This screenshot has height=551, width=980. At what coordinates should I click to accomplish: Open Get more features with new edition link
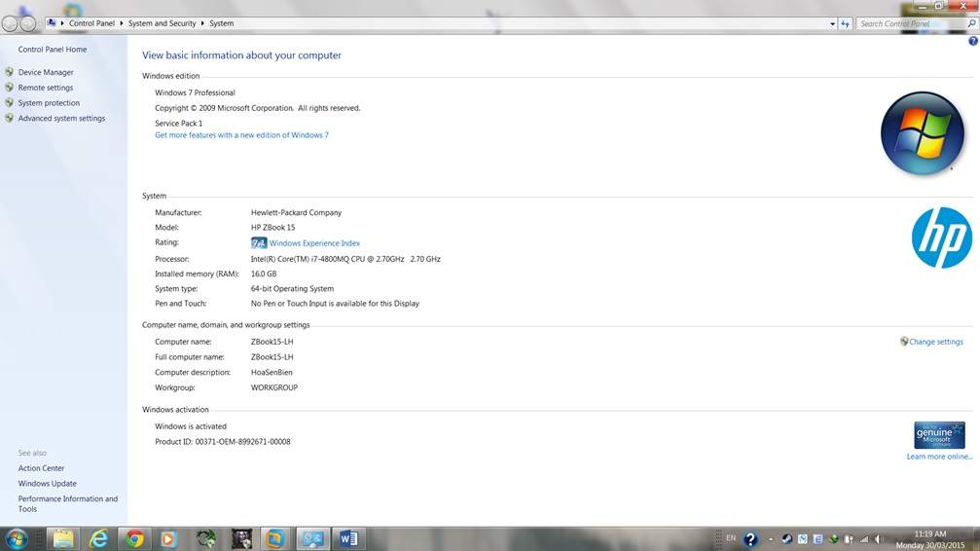pos(241,135)
